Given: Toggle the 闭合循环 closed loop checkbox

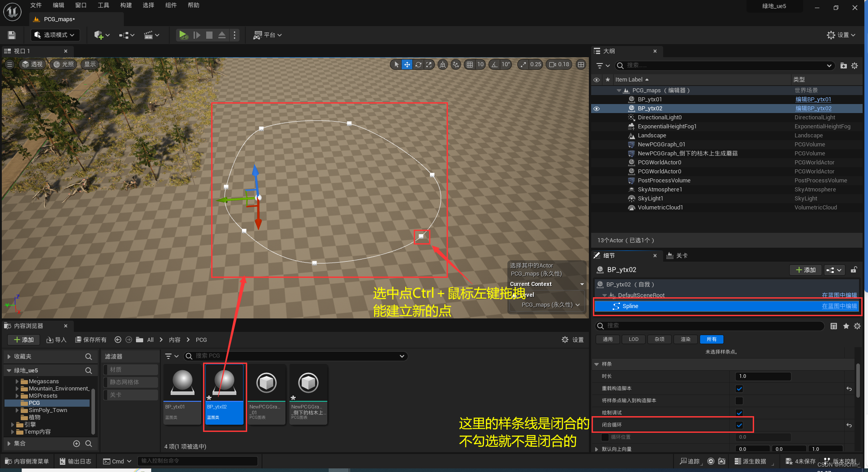Looking at the screenshot, I should pyautogui.click(x=739, y=425).
